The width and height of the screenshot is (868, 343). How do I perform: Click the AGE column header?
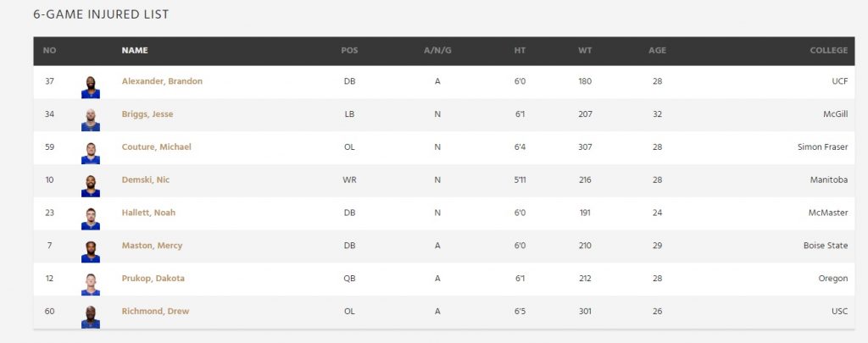click(x=657, y=50)
